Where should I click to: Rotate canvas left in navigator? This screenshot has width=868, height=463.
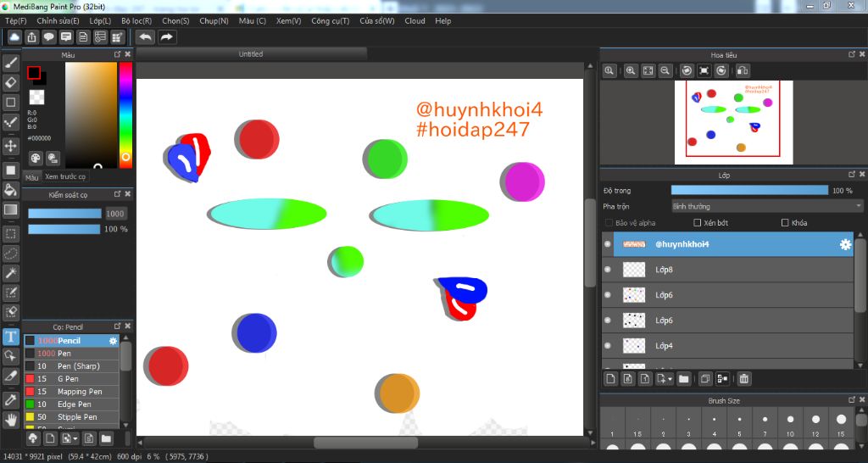point(687,71)
